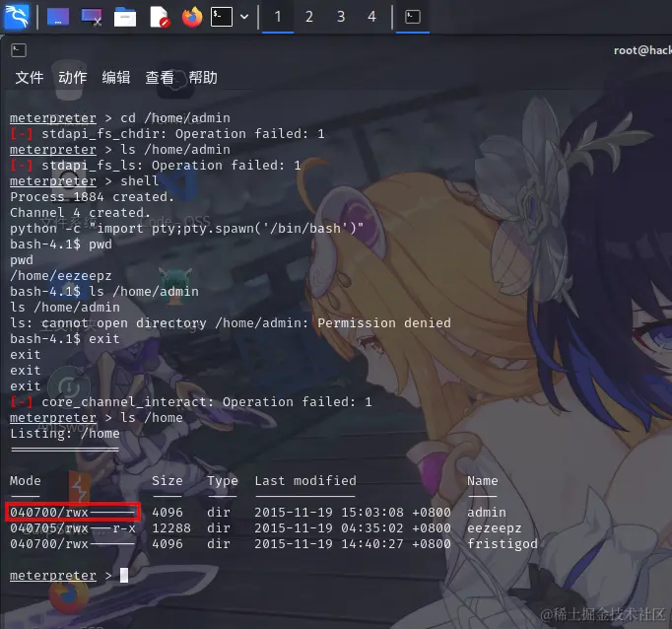Viewport: 672px width, 629px height.
Task: Click the Size column header
Action: point(168,481)
